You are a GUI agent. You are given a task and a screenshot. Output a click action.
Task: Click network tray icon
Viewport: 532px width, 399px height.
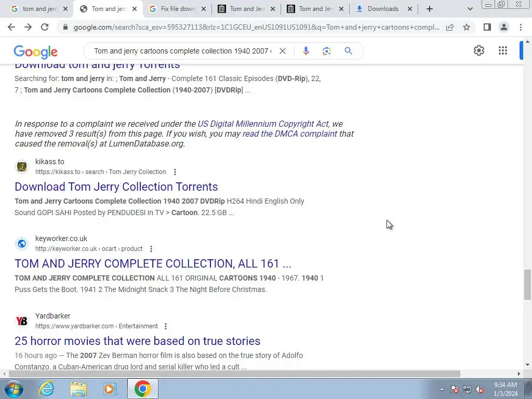pyautogui.click(x=467, y=389)
